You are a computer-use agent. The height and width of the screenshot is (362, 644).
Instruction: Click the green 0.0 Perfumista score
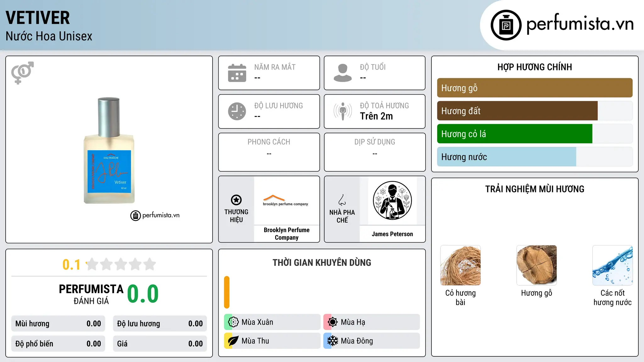tap(143, 294)
